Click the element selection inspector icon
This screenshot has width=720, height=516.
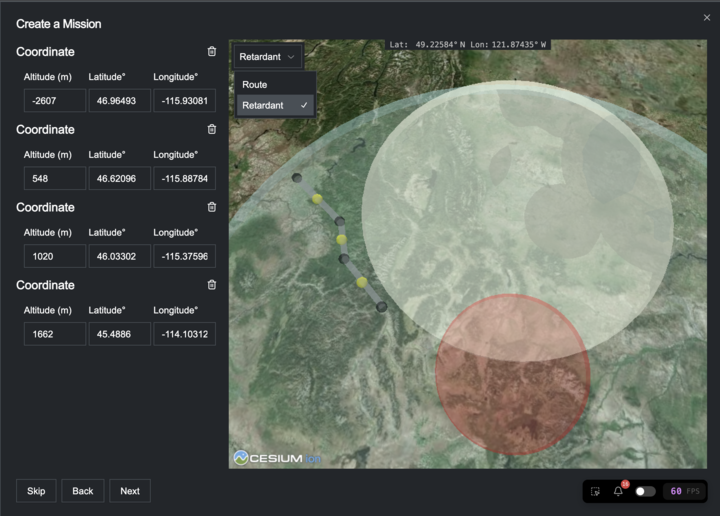click(x=595, y=491)
